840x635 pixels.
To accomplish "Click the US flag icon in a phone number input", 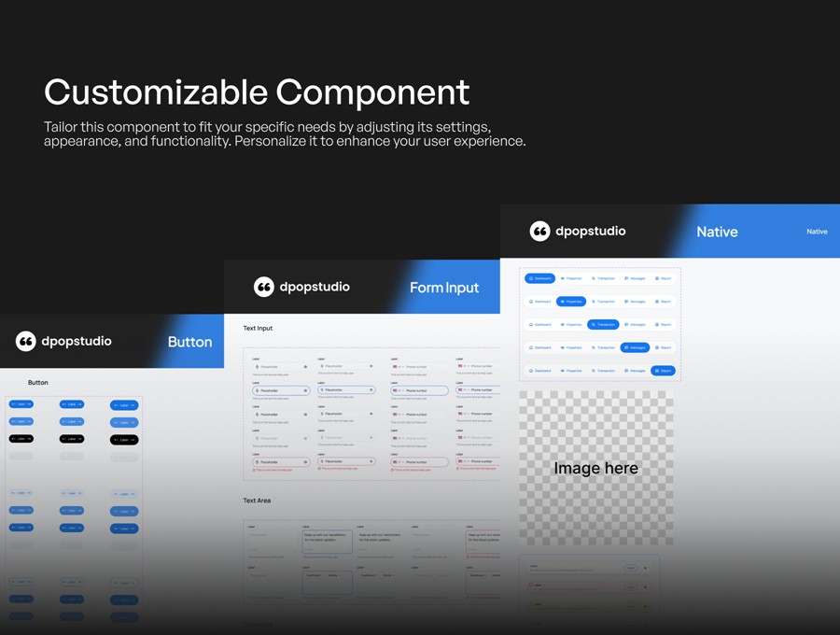I will click(x=394, y=366).
